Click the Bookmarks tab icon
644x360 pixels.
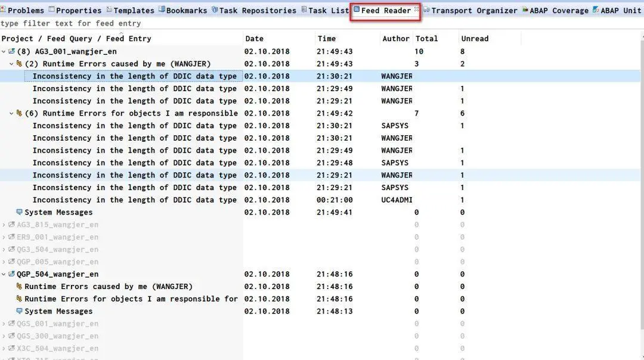162,10
